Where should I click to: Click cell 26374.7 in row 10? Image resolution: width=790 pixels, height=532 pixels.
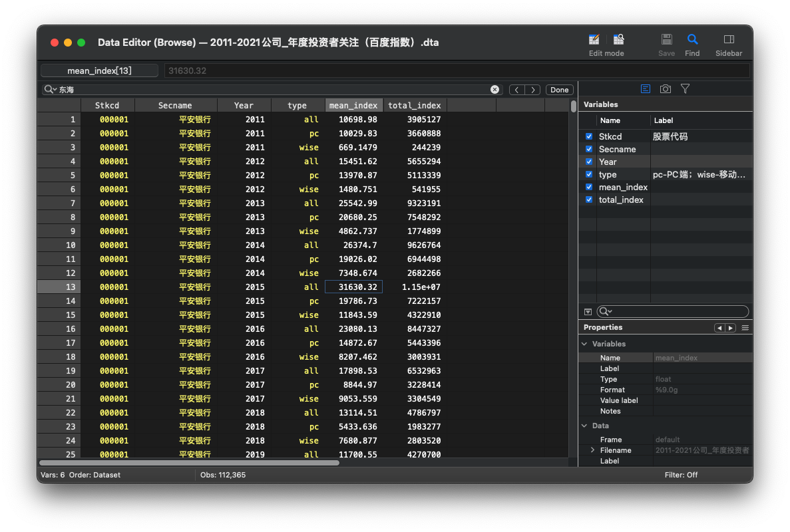pos(353,245)
